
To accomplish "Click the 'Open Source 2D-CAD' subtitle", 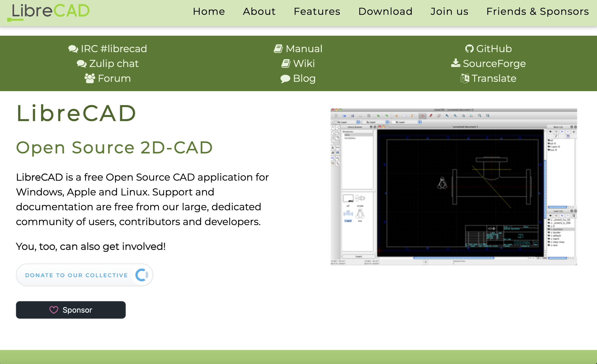I will pyautogui.click(x=115, y=147).
